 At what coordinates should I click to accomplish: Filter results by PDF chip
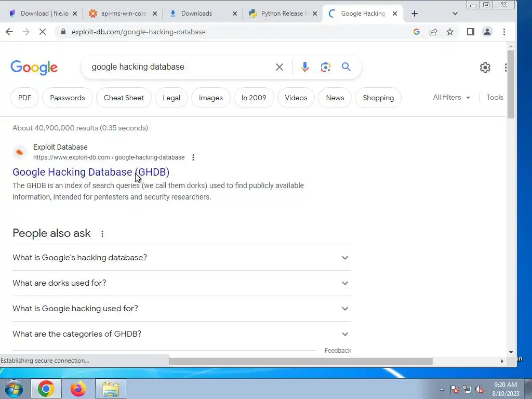[24, 98]
